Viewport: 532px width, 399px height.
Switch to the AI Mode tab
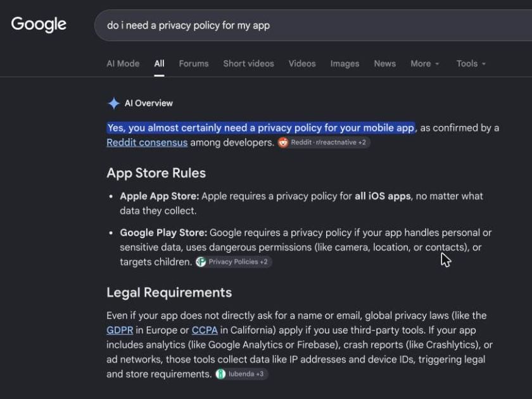coord(123,63)
